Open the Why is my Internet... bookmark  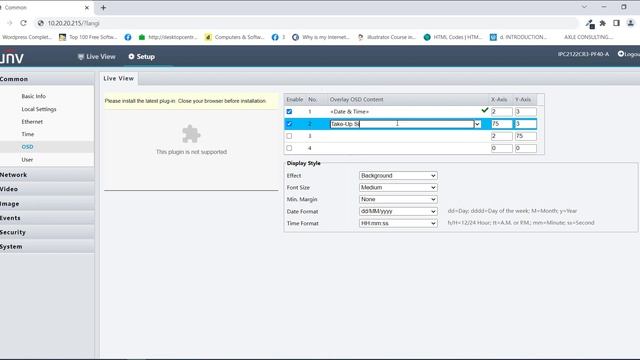click(x=321, y=37)
